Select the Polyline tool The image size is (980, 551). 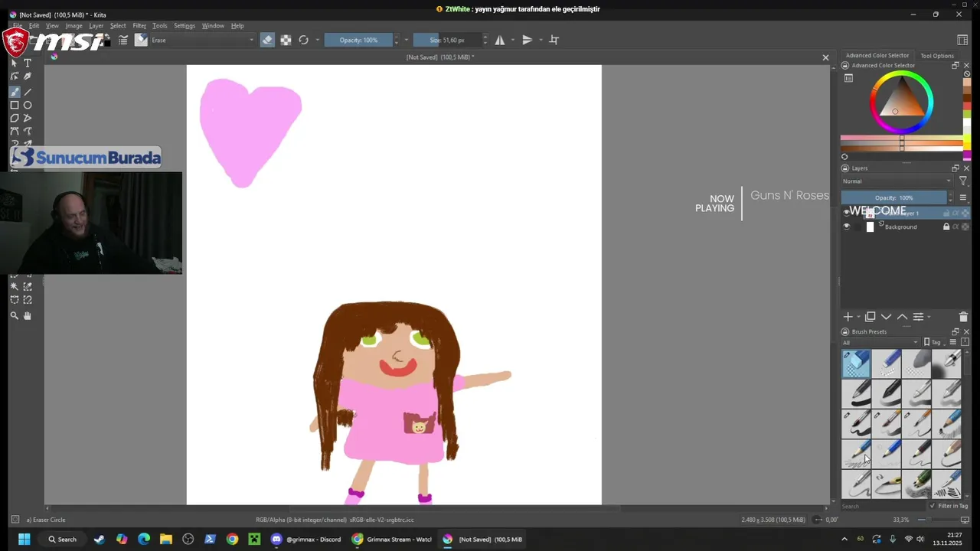tap(28, 119)
